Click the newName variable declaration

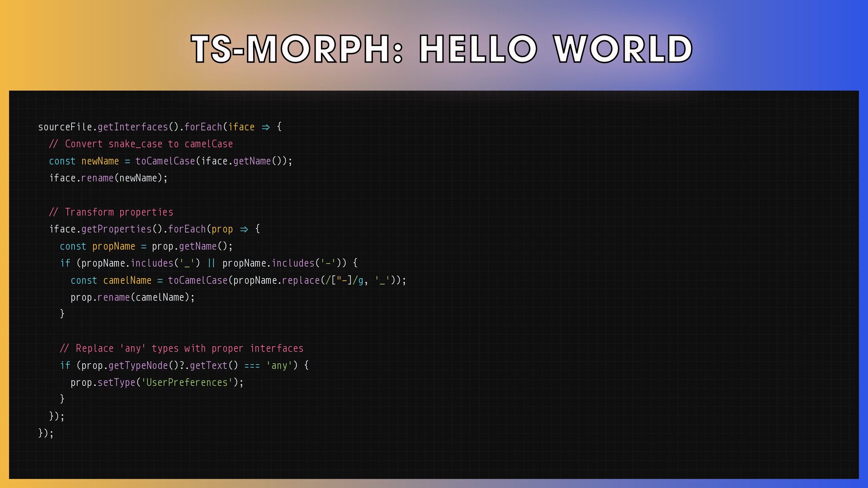click(x=100, y=161)
